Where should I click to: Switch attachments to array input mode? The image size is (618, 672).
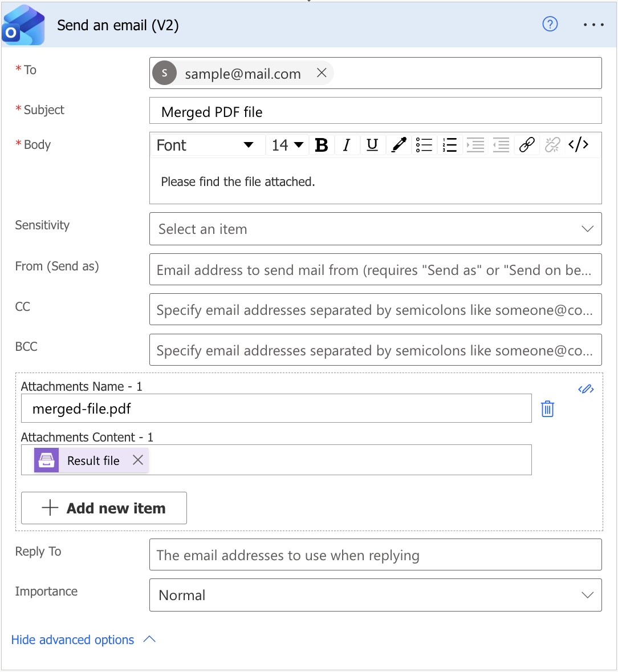coord(586,389)
